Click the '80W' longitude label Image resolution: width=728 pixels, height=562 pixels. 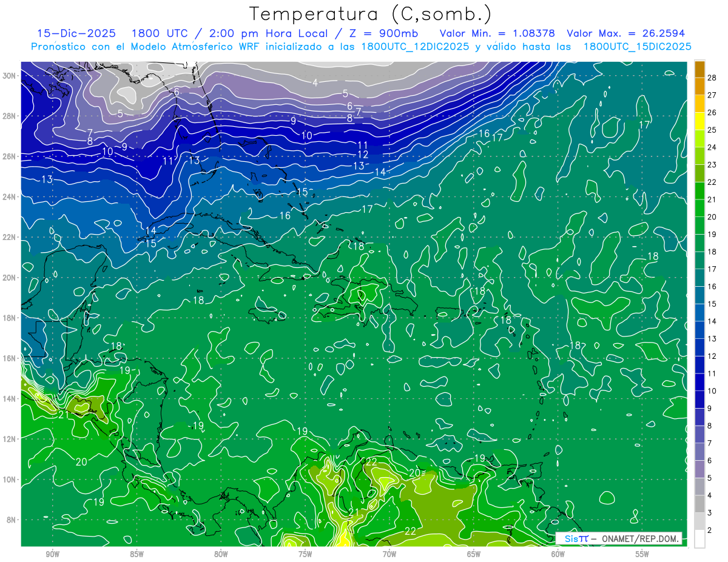click(221, 554)
